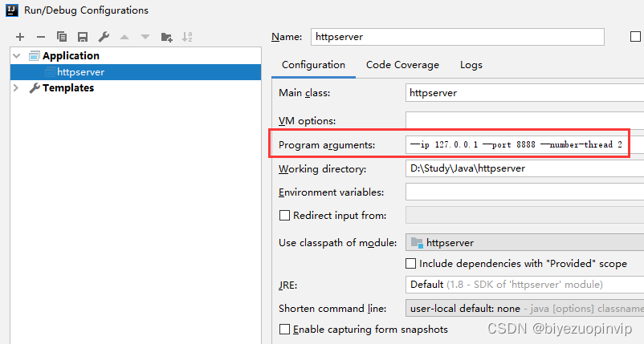This screenshot has height=344, width=644.
Task: Enable Redirect input from checkbox
Action: 284,215
